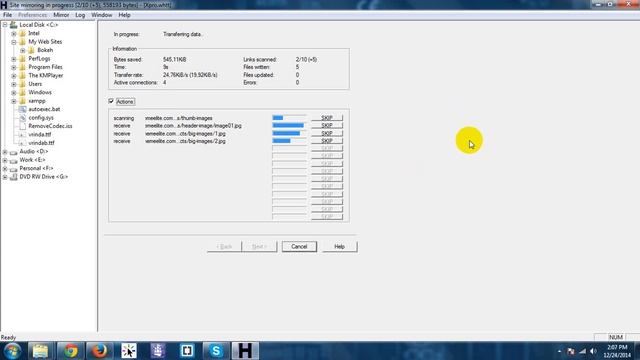Image resolution: width=640 pixels, height=360 pixels.
Task: Click the thumb-images progress bar
Action: point(289,118)
